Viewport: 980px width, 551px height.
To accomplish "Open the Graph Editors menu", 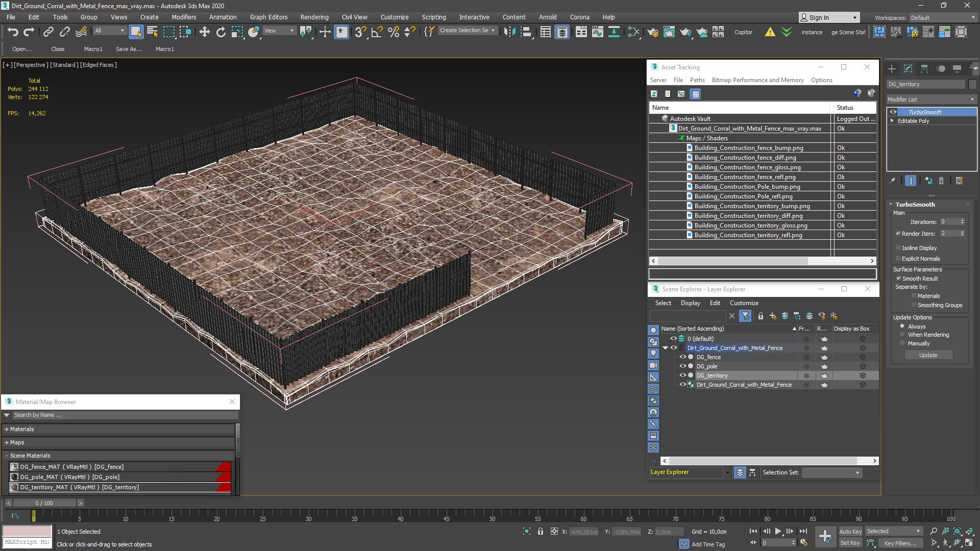I will [268, 17].
